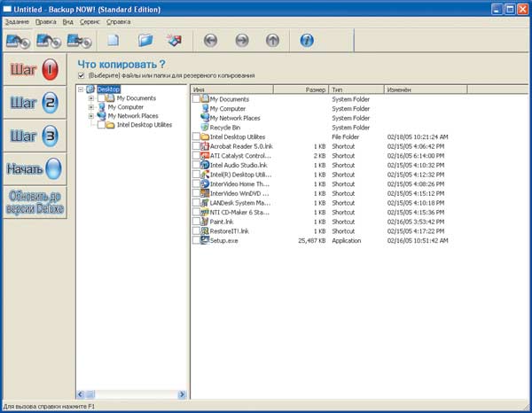Click the backup to disc toolbar icon
Image resolution: width=532 pixels, height=413 pixels.
point(18,41)
